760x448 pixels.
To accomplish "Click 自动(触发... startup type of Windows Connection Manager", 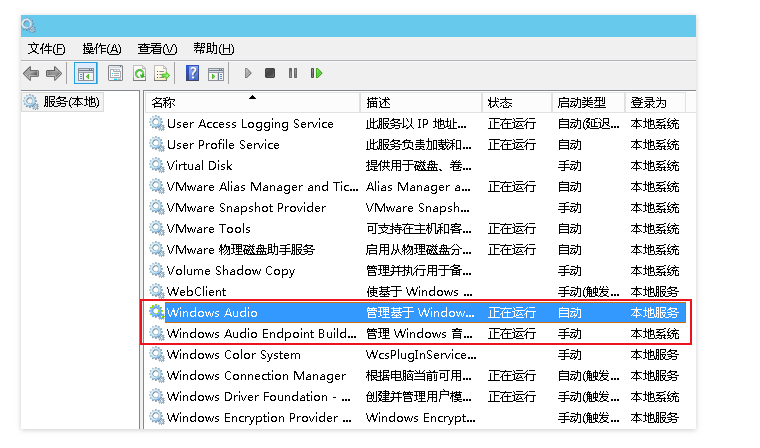I will pyautogui.click(x=588, y=376).
